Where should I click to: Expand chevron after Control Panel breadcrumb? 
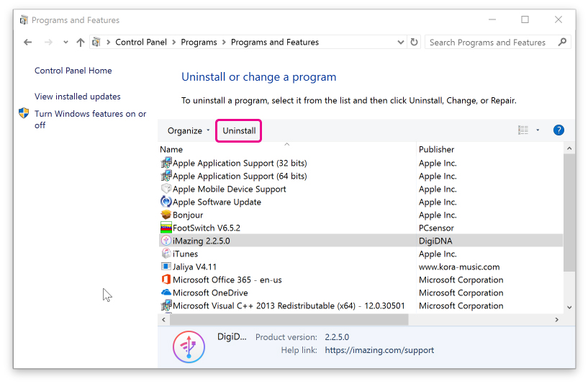tap(174, 43)
